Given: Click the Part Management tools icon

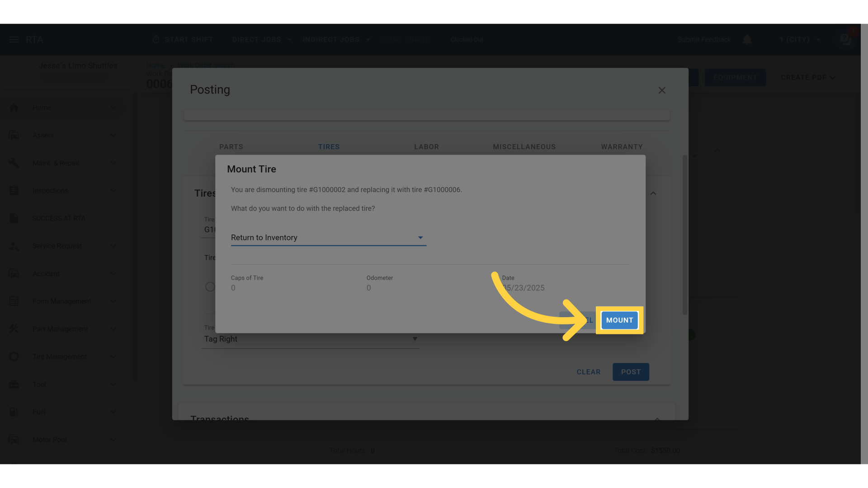Looking at the screenshot, I should click(x=14, y=329).
